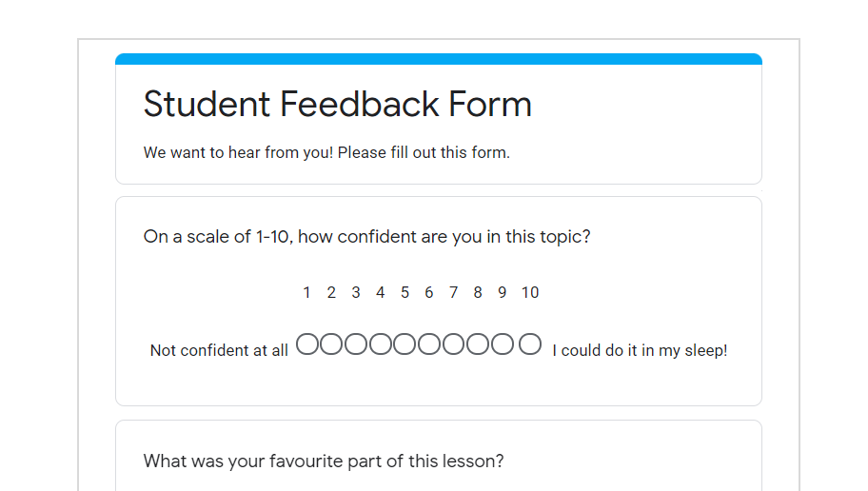Select radio button for rating 1
Image resolution: width=868 pixels, height=491 pixels.
[307, 344]
